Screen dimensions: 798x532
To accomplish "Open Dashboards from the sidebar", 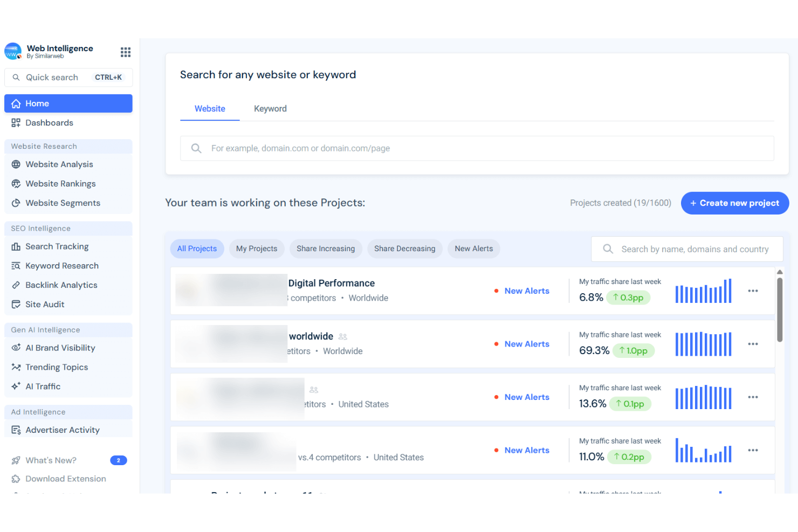I will (x=49, y=122).
